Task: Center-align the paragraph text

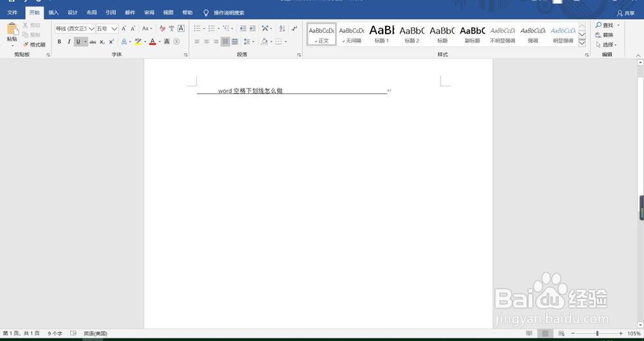Action: pyautogui.click(x=207, y=41)
